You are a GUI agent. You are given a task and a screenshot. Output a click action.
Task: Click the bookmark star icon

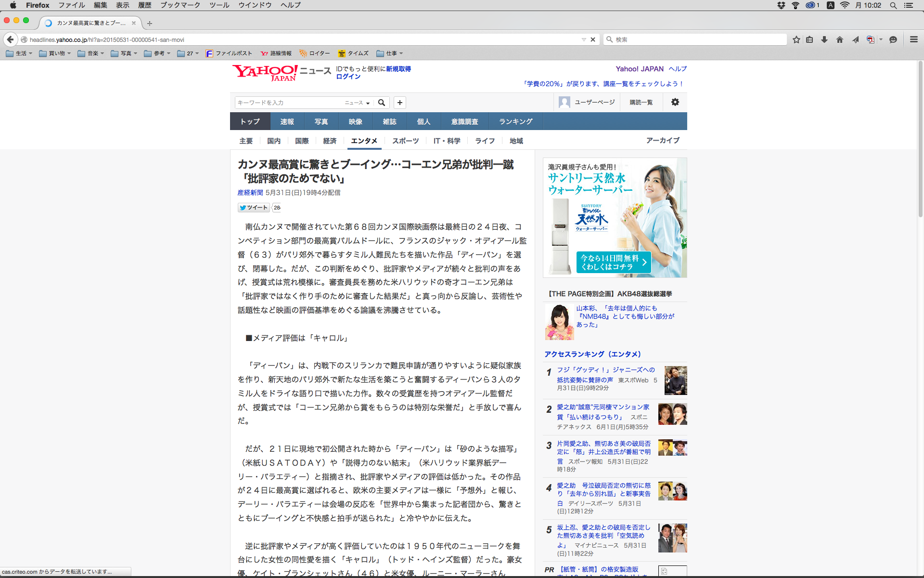click(x=796, y=39)
